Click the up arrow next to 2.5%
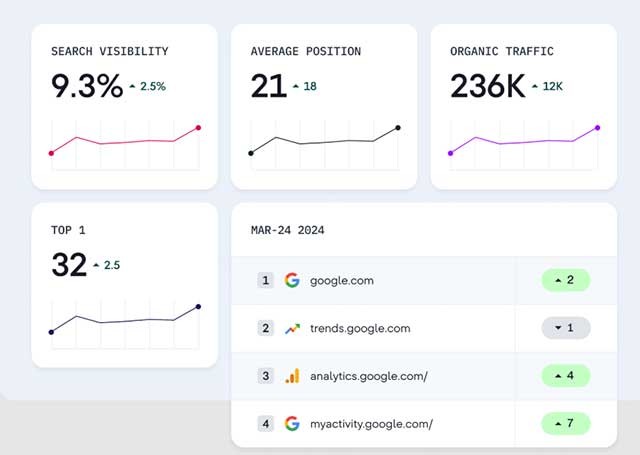640x455 pixels. 132,87
